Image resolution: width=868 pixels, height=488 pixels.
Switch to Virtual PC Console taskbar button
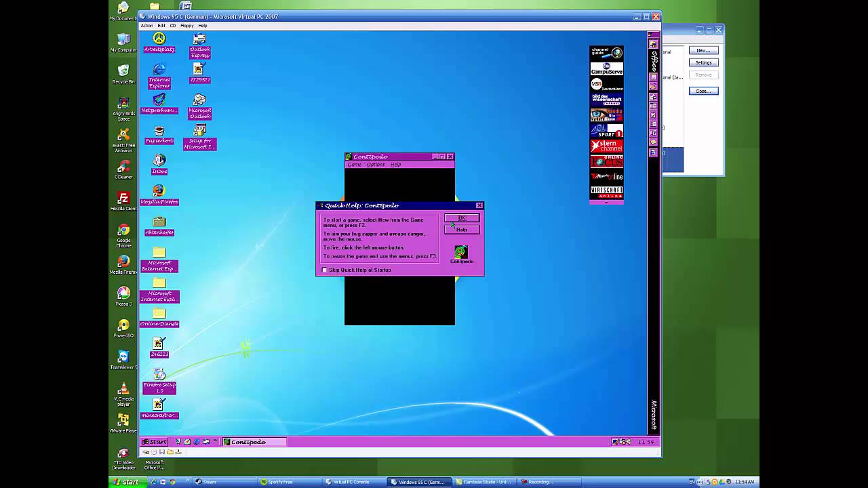[354, 482]
